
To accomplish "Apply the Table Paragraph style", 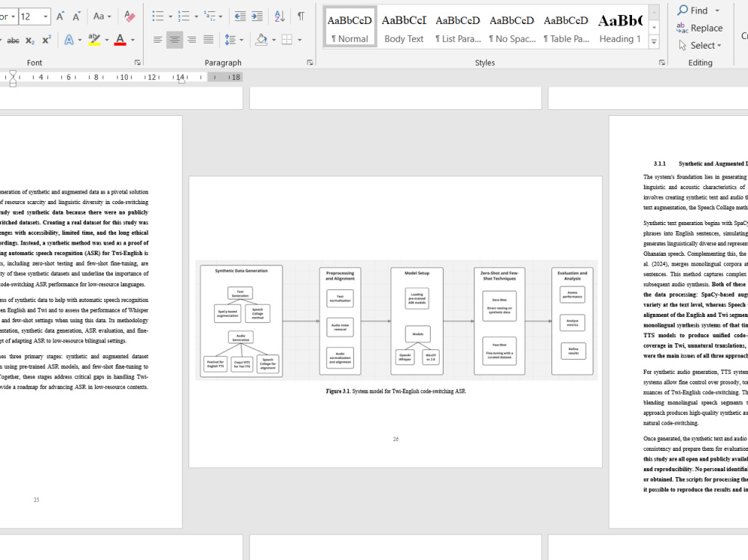I will click(565, 27).
